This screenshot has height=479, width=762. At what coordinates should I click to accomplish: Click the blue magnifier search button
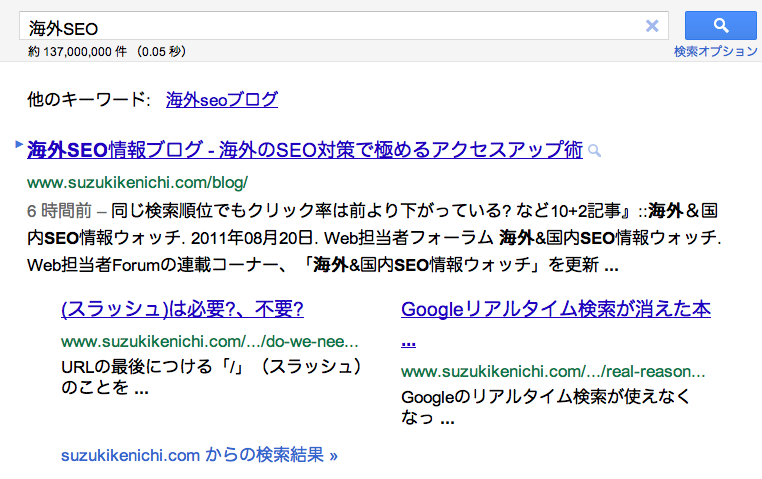pos(721,26)
